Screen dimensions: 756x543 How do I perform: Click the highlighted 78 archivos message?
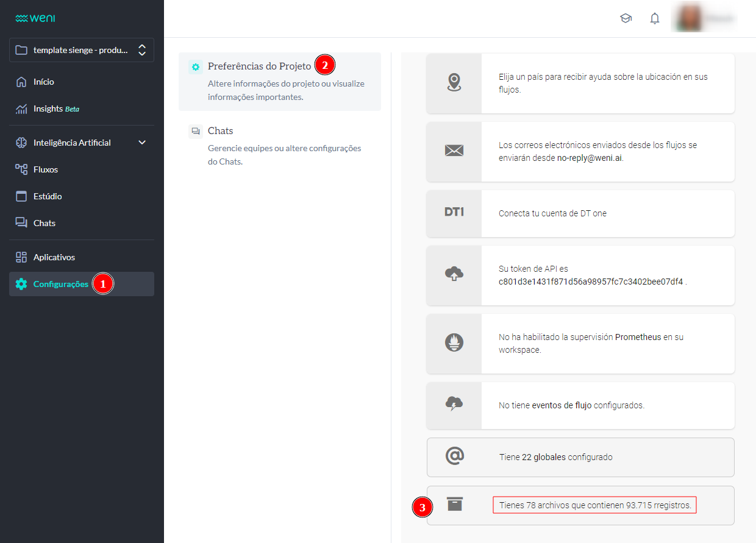(594, 505)
